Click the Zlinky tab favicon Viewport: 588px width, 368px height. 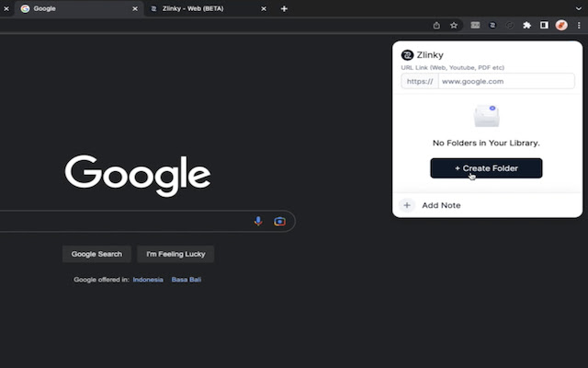(153, 8)
